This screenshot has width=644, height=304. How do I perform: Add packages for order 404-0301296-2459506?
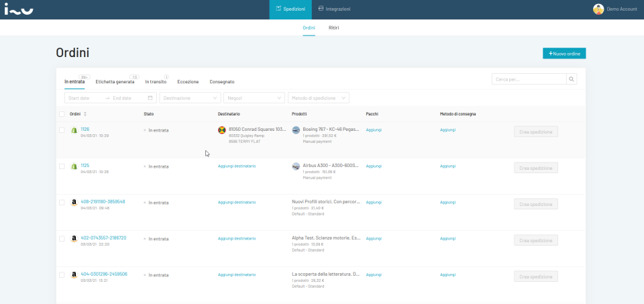[374, 274]
